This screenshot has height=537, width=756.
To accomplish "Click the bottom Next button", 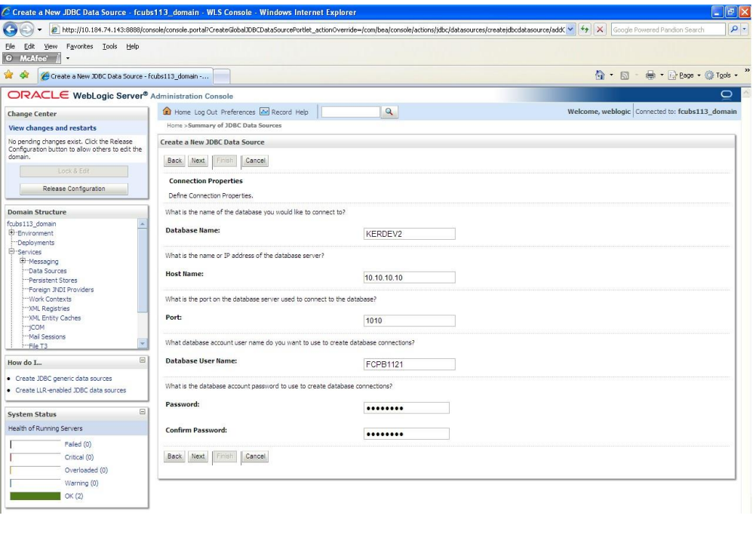I will (198, 456).
